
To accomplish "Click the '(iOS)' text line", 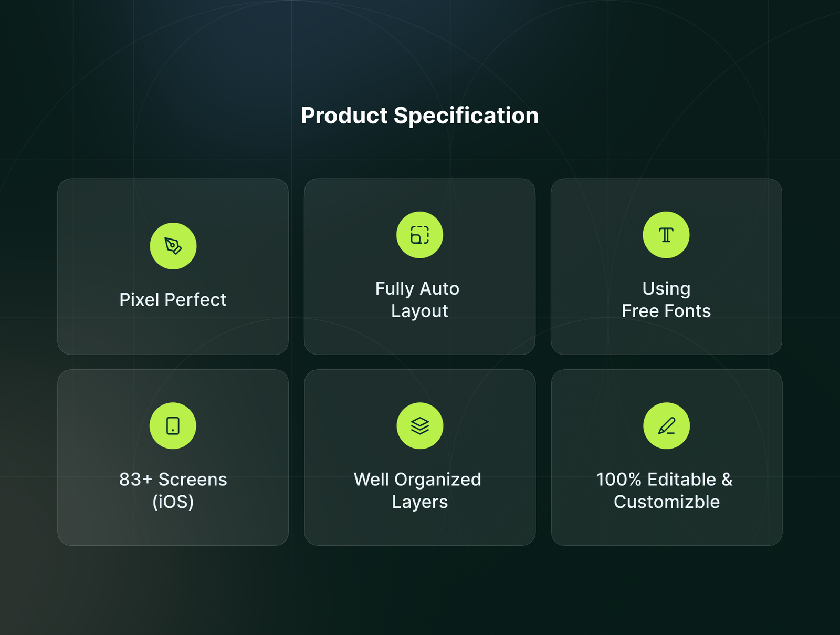I will [173, 502].
